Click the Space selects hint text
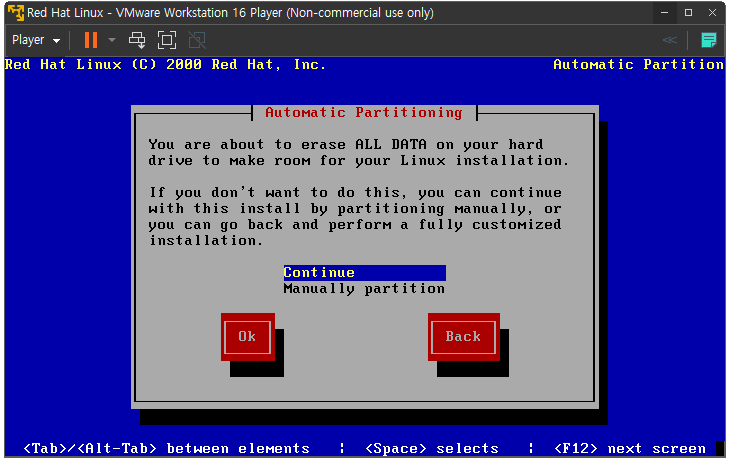 [x=432, y=449]
